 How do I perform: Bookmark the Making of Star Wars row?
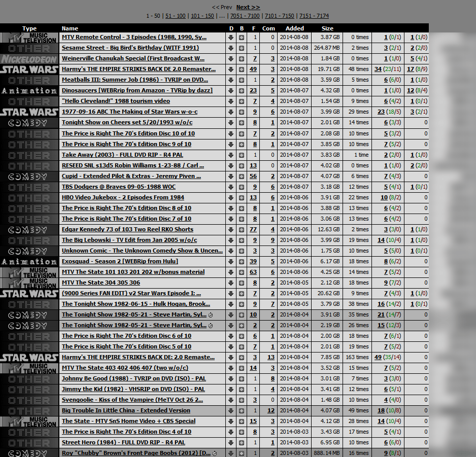(x=242, y=112)
